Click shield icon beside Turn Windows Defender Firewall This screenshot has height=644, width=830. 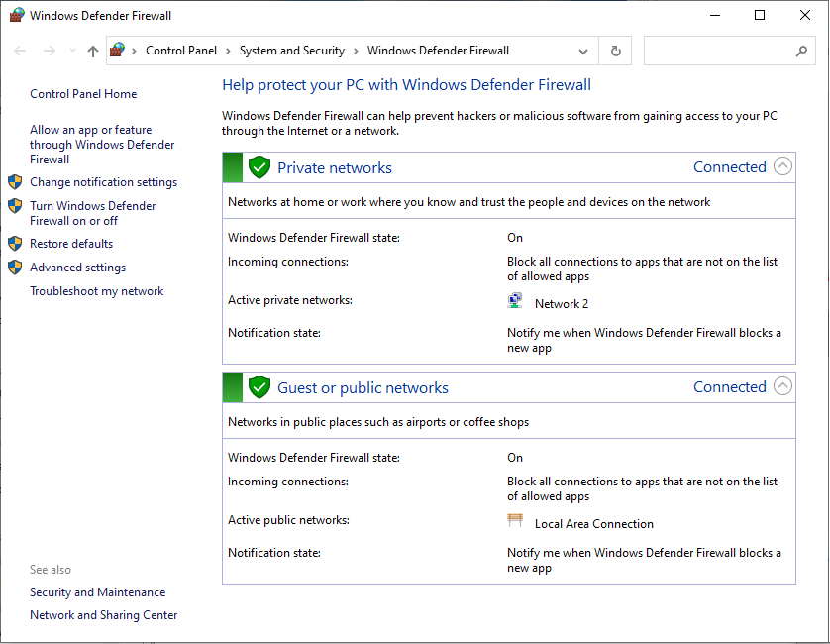tap(15, 205)
